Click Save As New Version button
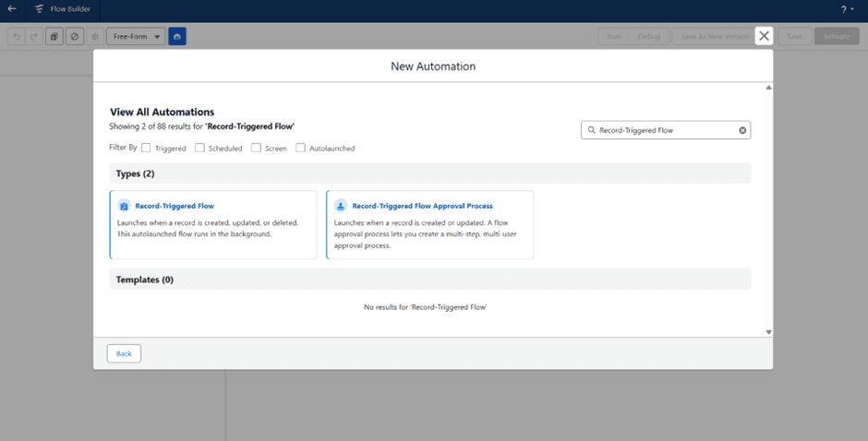The height and width of the screenshot is (441, 868). click(714, 37)
